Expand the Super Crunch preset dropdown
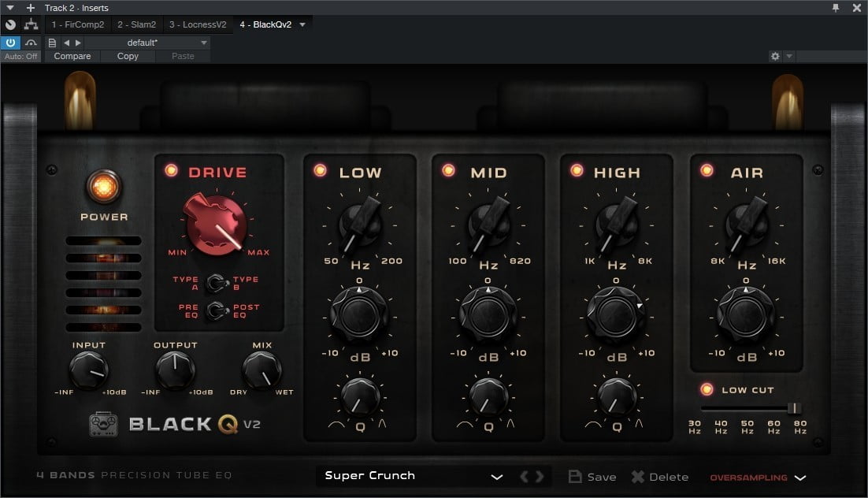This screenshot has height=498, width=868. pyautogui.click(x=497, y=477)
